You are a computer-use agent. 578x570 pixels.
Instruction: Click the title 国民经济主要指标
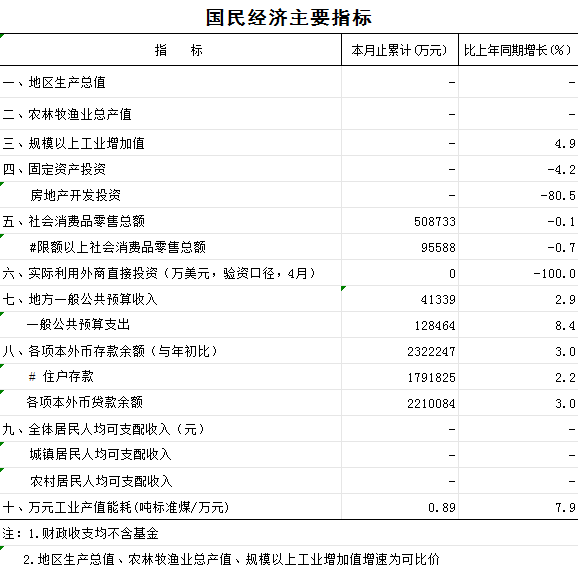289,18
